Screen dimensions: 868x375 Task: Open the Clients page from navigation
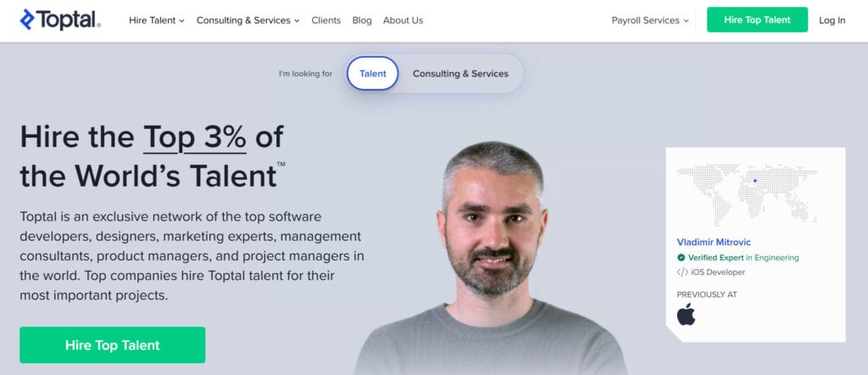pos(326,20)
